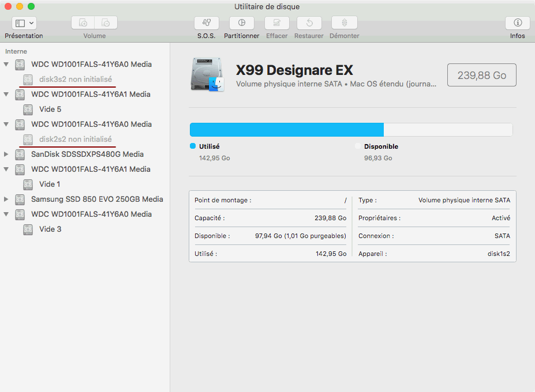The image size is (535, 392).
Task: Click the green zoom window button
Action: (x=31, y=6)
